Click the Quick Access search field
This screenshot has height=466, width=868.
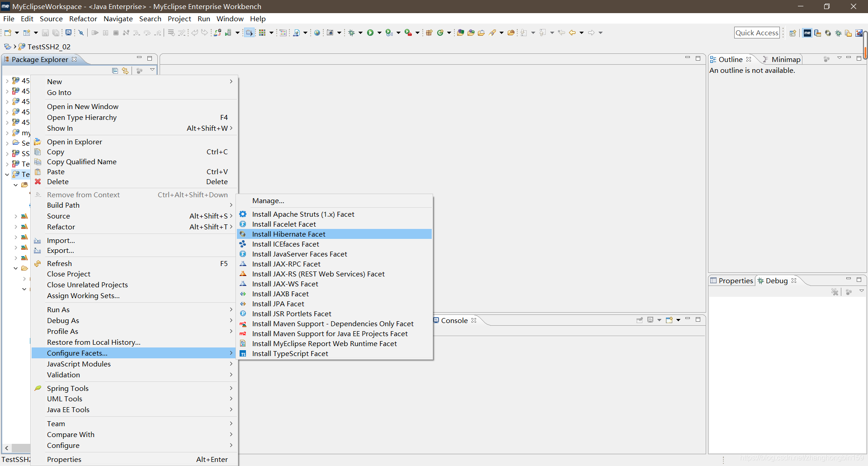click(757, 33)
